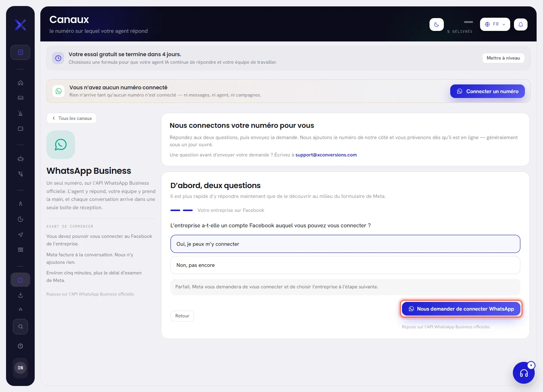Select the "Non, pas encore" option
The height and width of the screenshot is (392, 543).
pyautogui.click(x=345, y=265)
